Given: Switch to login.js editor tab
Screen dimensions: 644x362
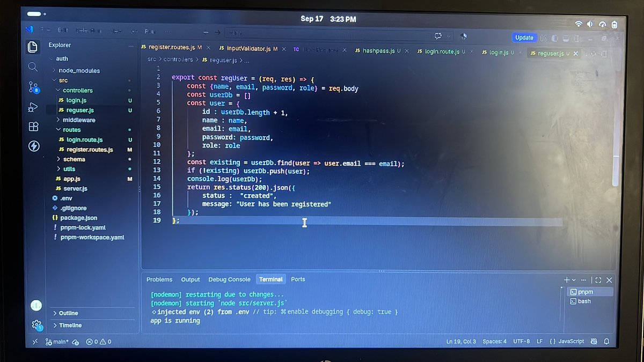Looking at the screenshot, I should point(498,53).
